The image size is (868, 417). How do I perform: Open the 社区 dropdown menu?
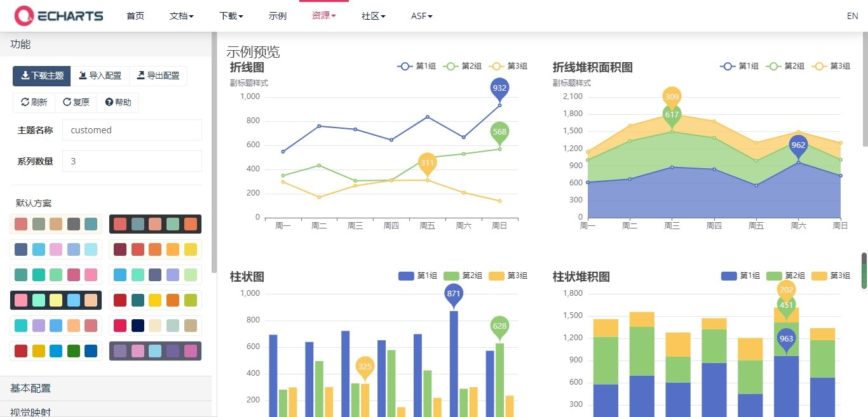tap(374, 16)
